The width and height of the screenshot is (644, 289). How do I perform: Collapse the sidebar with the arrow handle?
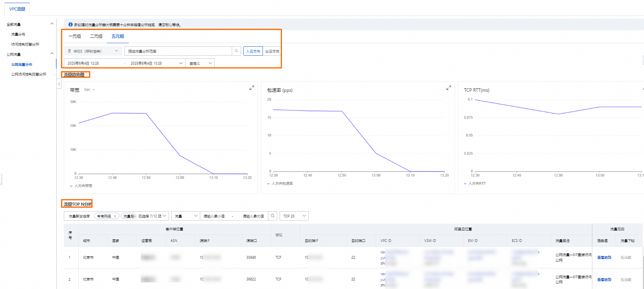coord(59,84)
